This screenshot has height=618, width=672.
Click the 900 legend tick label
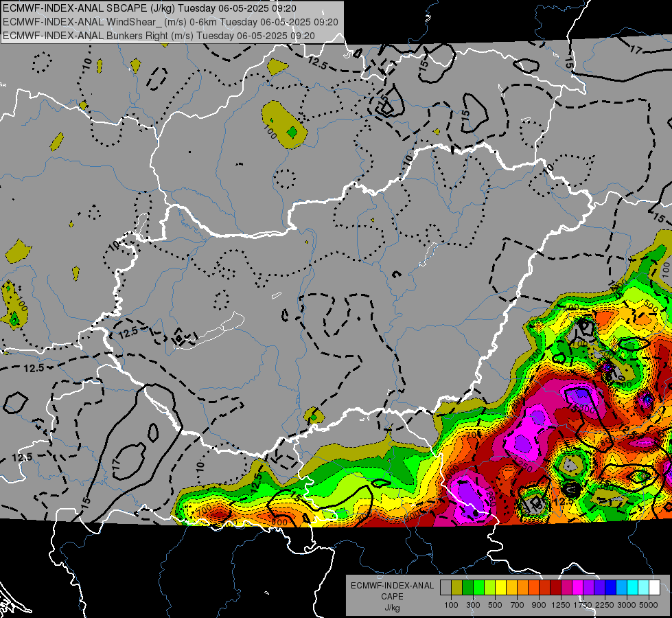click(539, 605)
